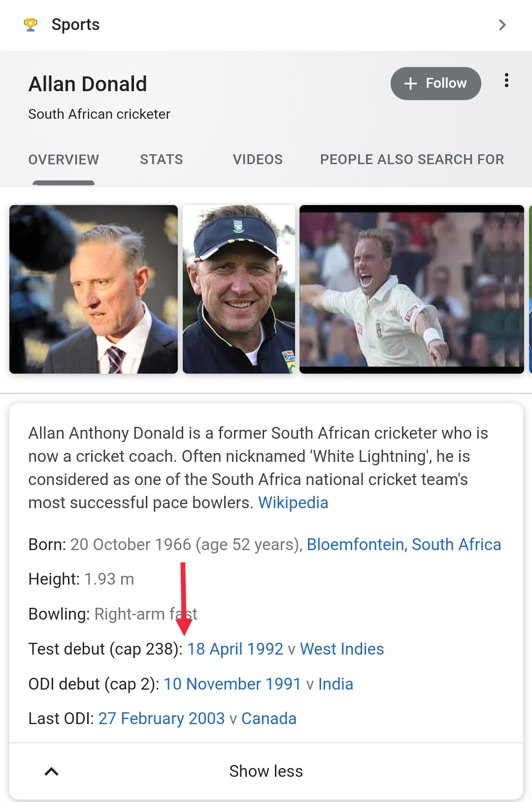Open the Sports section via right arrow

[502, 24]
